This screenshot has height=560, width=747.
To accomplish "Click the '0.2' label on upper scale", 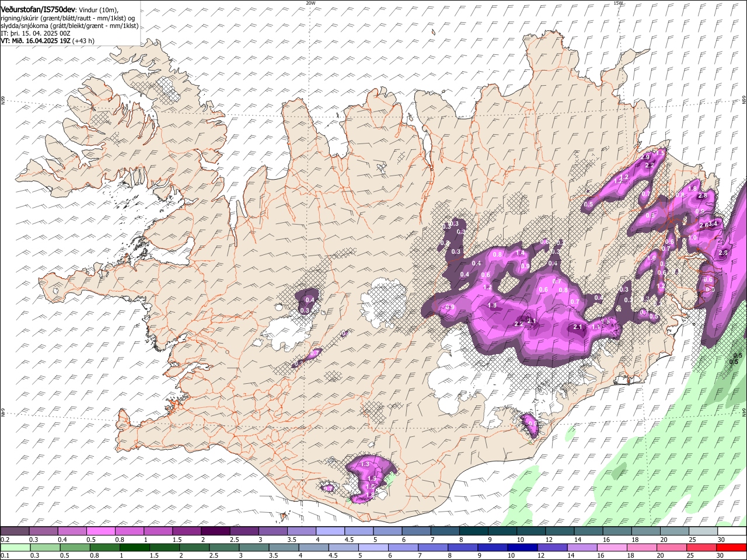I will pyautogui.click(x=4, y=540).
